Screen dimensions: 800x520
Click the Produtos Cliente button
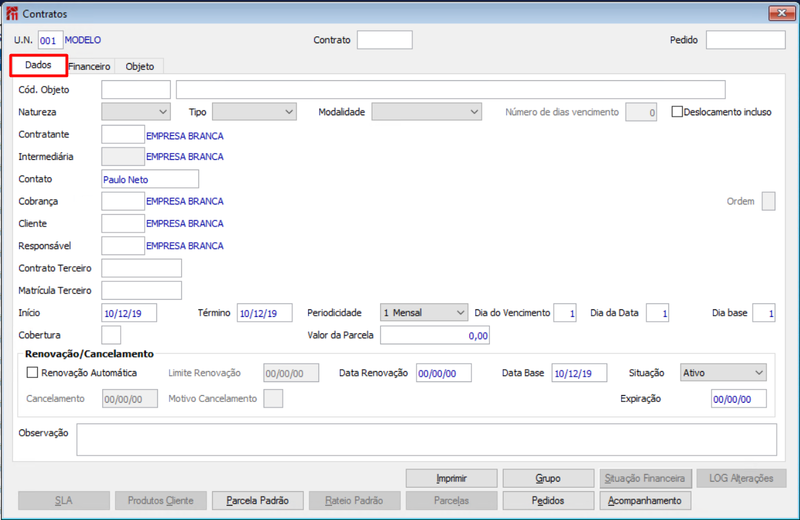tap(161, 501)
